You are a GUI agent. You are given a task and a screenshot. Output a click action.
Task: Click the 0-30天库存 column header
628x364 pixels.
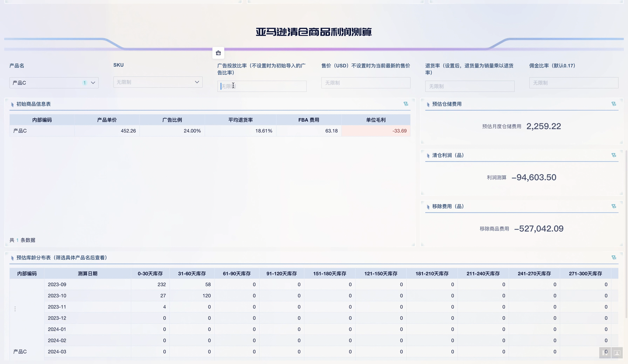(x=150, y=273)
